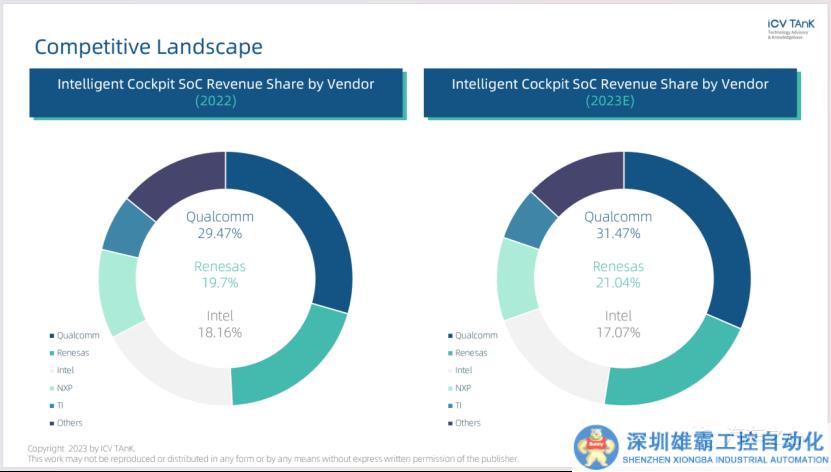Select the Intel 18.16% label
831x472 pixels.
tap(220, 324)
